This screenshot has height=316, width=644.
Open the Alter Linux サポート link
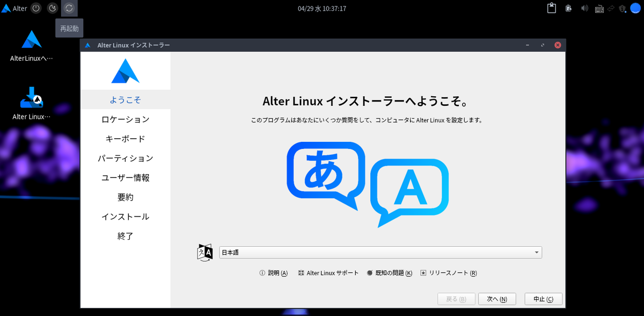[x=328, y=273]
